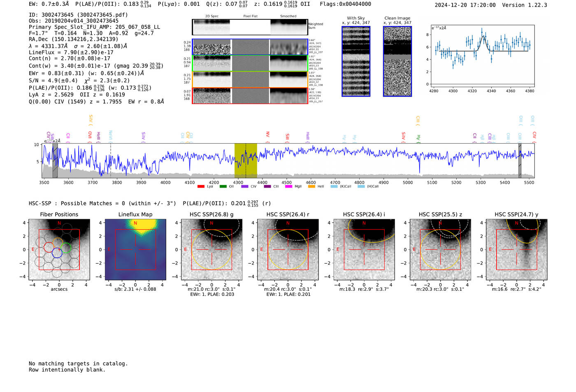Viewport: 576px width, 392px height.
Task: Open the HSC SSP(25.5) z image
Action: [x=440, y=249]
